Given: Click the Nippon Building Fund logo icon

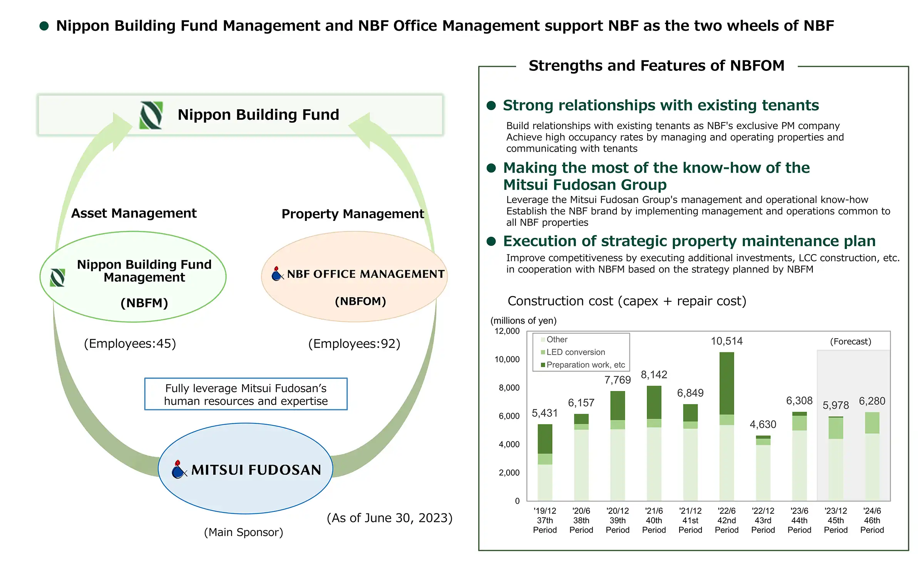Looking at the screenshot, I should click(x=151, y=115).
